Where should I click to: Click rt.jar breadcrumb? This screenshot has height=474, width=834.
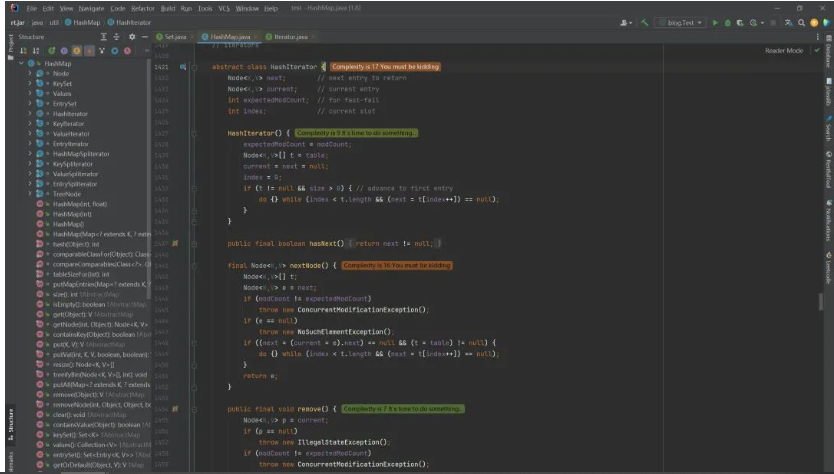[18, 22]
